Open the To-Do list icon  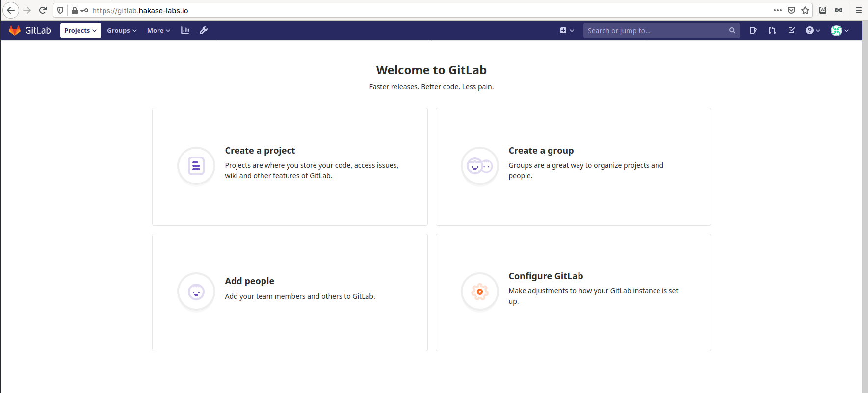coord(791,30)
